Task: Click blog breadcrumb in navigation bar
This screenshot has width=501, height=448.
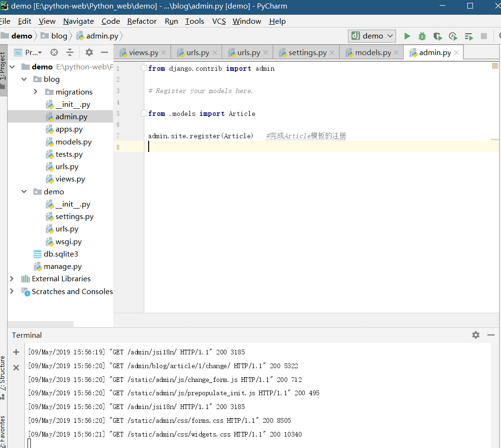Action: tap(54, 36)
